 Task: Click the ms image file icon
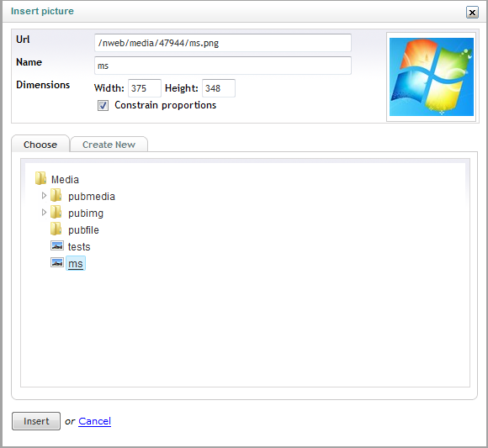(x=57, y=262)
